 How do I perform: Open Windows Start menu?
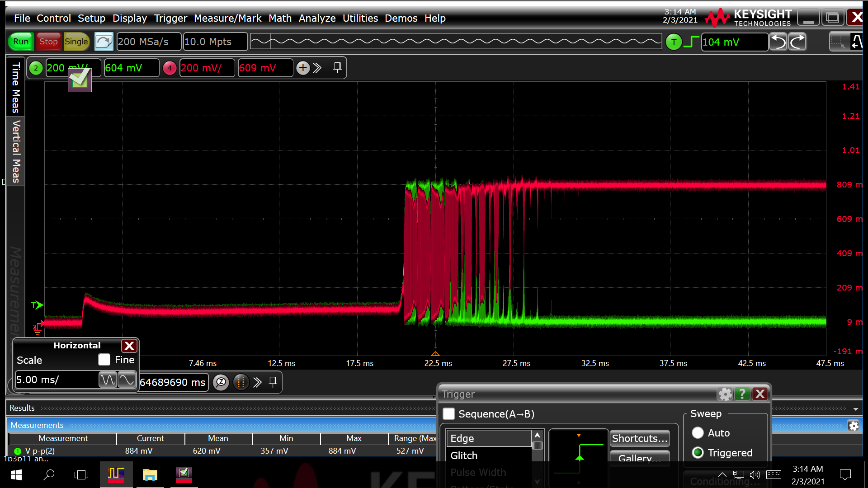pyautogui.click(x=16, y=475)
